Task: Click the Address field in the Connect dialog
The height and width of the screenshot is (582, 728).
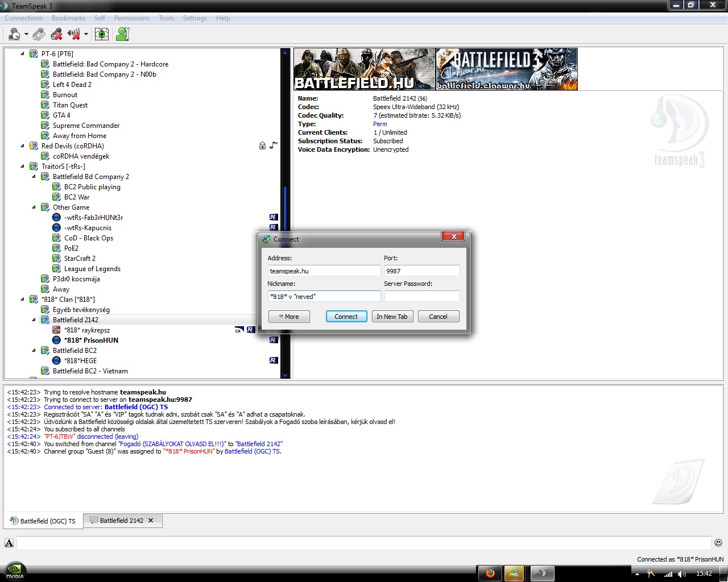Action: pyautogui.click(x=324, y=271)
